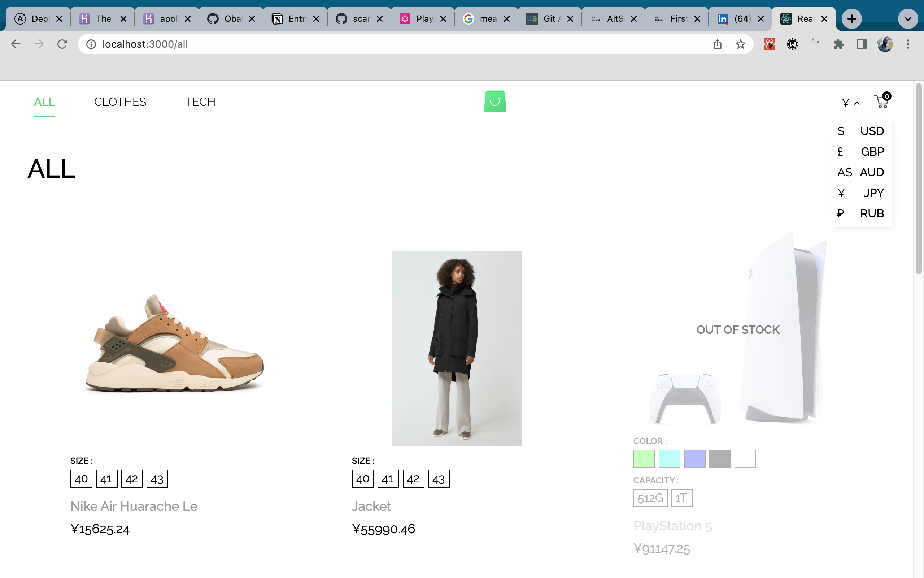
Task: Select GBP currency option
Action: click(x=860, y=152)
